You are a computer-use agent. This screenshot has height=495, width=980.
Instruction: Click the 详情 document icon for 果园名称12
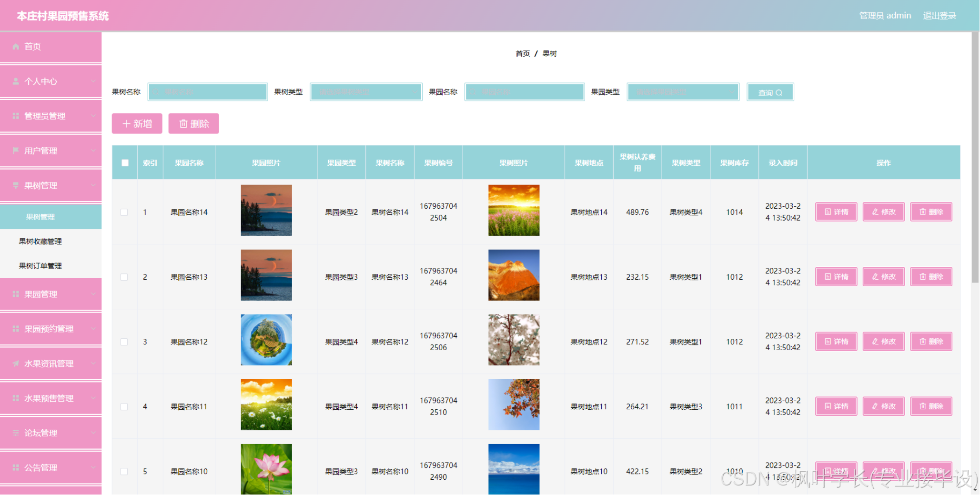(828, 342)
